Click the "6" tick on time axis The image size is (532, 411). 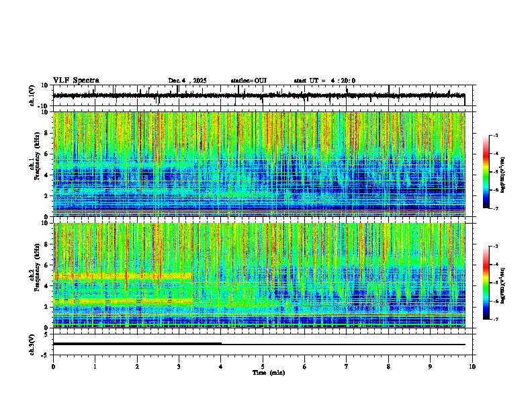pyautogui.click(x=305, y=367)
